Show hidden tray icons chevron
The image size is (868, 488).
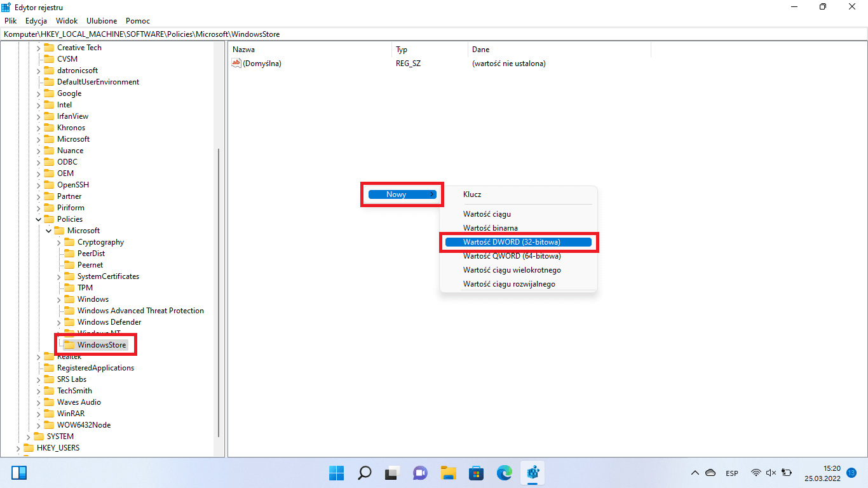click(695, 473)
